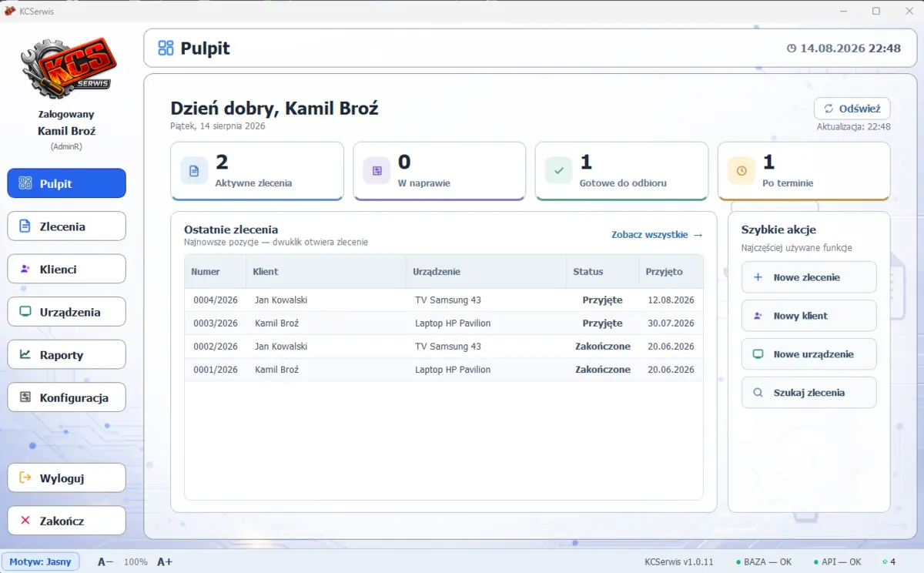The width and height of the screenshot is (924, 573).
Task: Toggle the Motyw: Jasny theme button
Action: click(40, 561)
